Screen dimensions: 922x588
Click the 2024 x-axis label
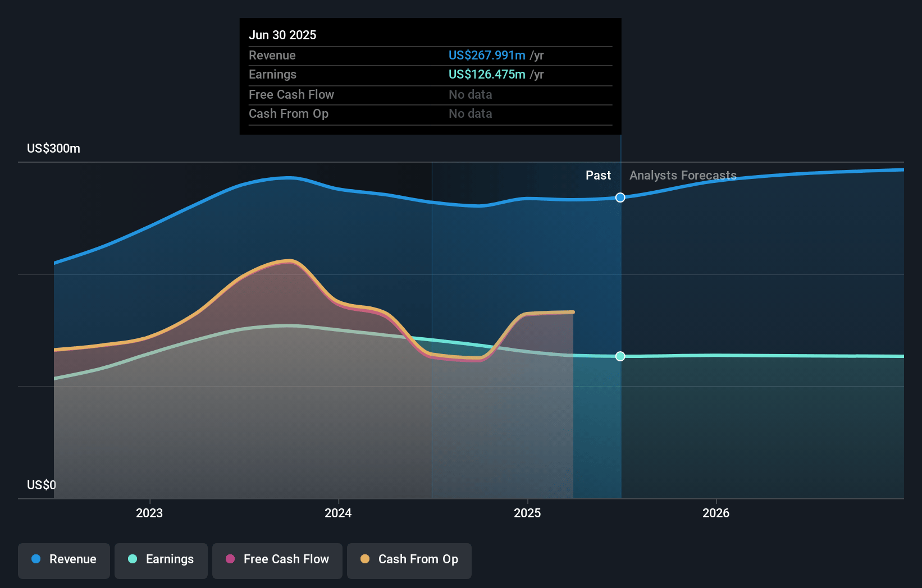click(x=338, y=513)
